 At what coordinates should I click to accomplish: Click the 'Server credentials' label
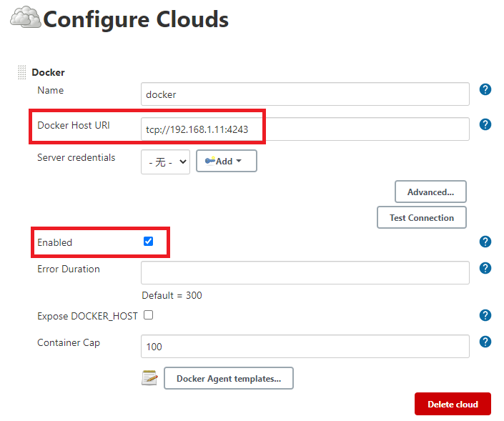[76, 157]
